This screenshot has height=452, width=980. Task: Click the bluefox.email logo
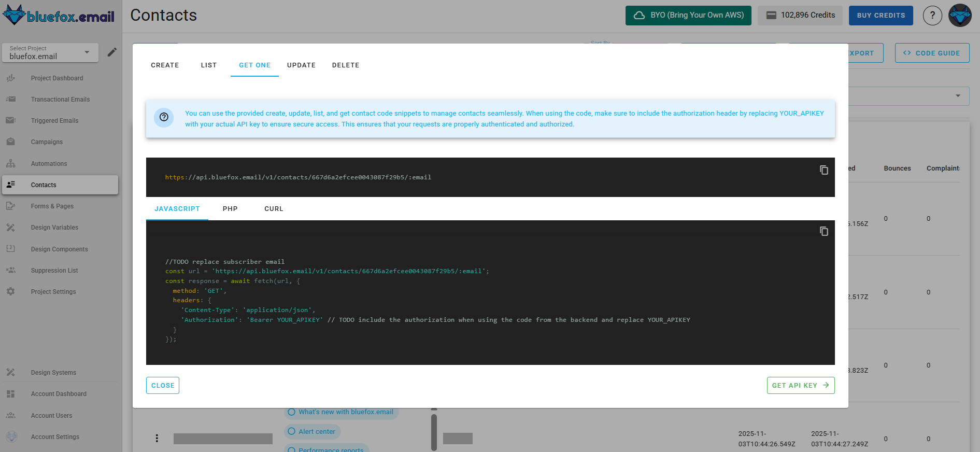click(59, 16)
